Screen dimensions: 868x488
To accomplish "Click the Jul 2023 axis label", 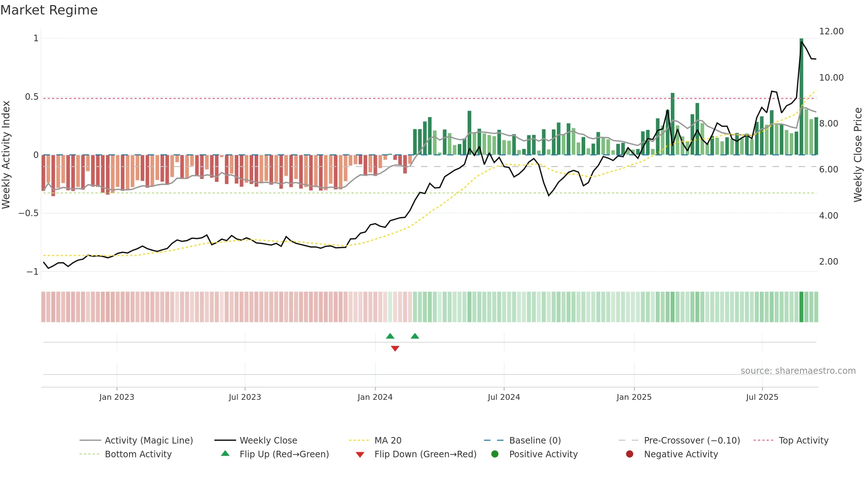I will click(x=245, y=397).
